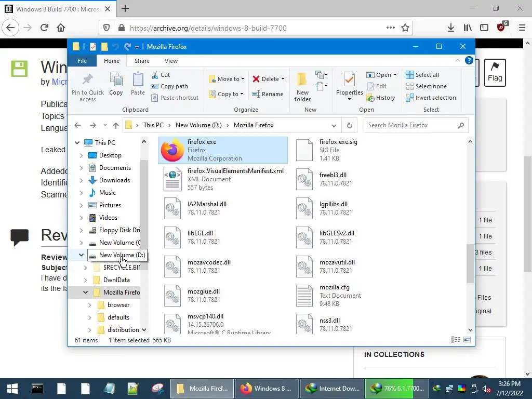Viewport: 532px width, 399px height.
Task: Switch to Share ribbon tab
Action: (142, 61)
